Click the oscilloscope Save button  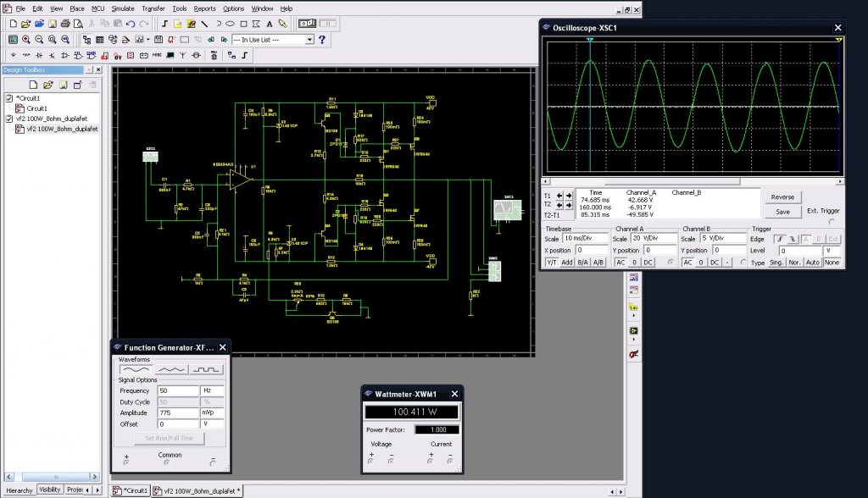pos(782,212)
